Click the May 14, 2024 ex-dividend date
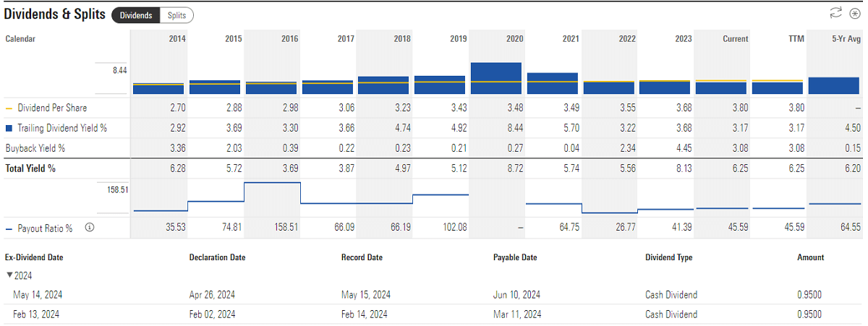The image size is (868, 326). tap(36, 295)
